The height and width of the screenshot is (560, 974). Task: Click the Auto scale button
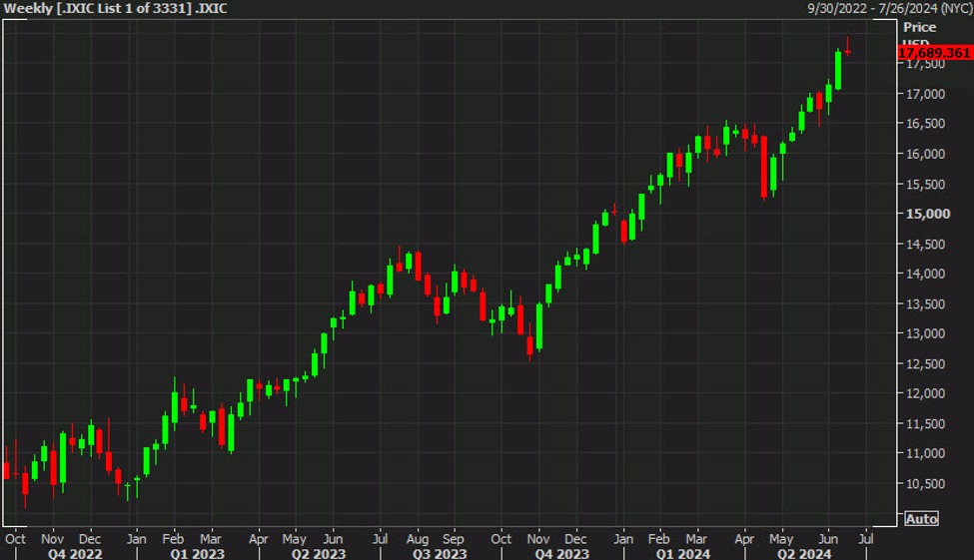point(921,518)
